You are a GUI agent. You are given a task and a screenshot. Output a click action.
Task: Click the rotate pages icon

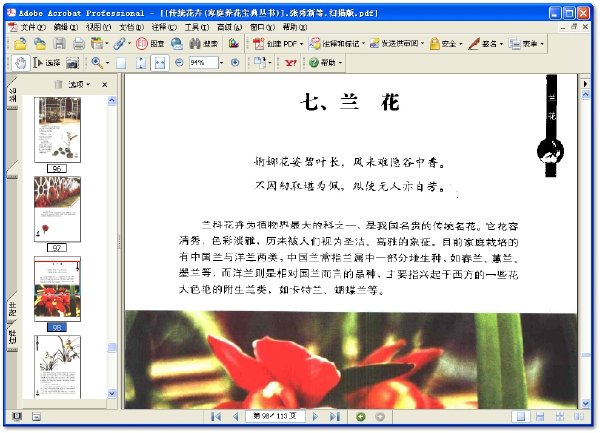click(x=260, y=62)
